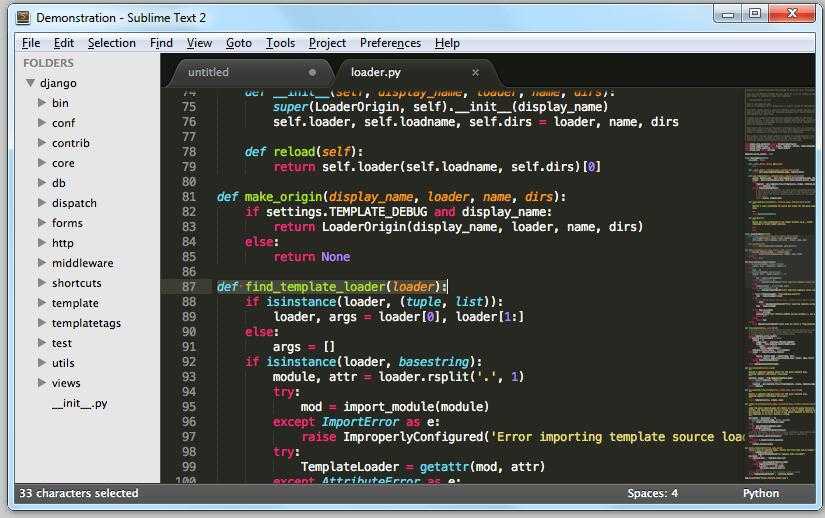825x518 pixels.
Task: Expand the contrib folder arrow
Action: point(42,143)
